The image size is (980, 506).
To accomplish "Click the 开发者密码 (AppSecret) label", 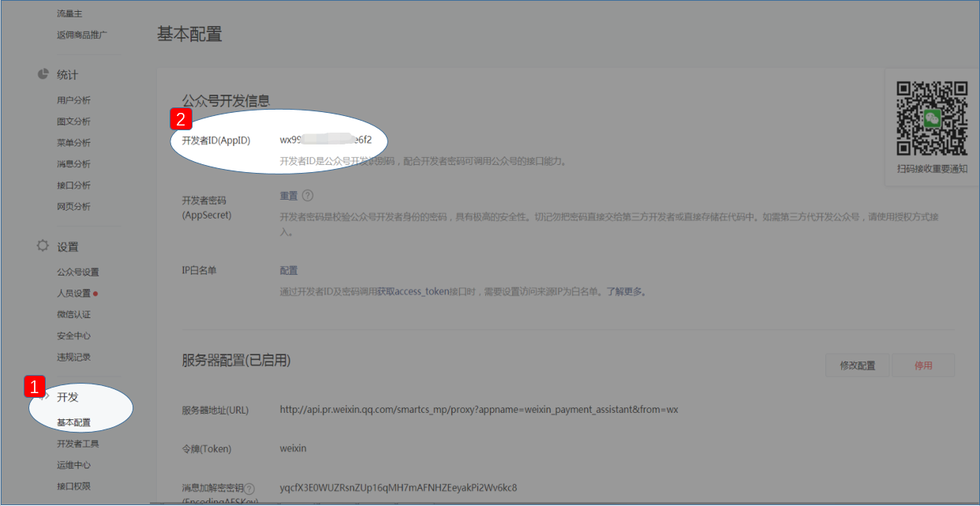I will tap(207, 207).
